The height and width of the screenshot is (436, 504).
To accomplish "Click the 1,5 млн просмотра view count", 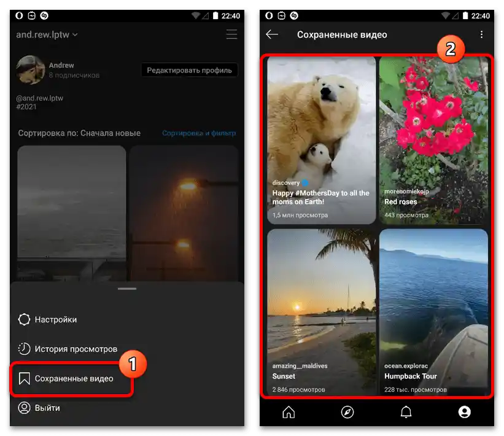I will [300, 215].
